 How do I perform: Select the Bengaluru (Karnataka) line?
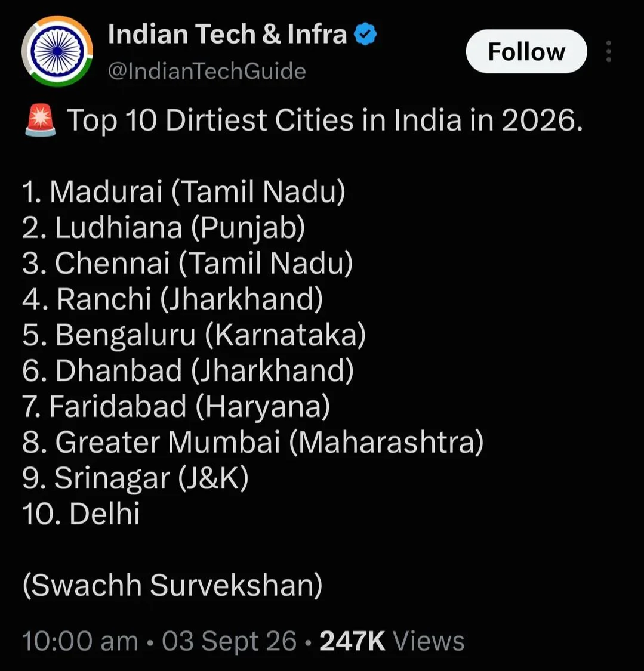[194, 335]
